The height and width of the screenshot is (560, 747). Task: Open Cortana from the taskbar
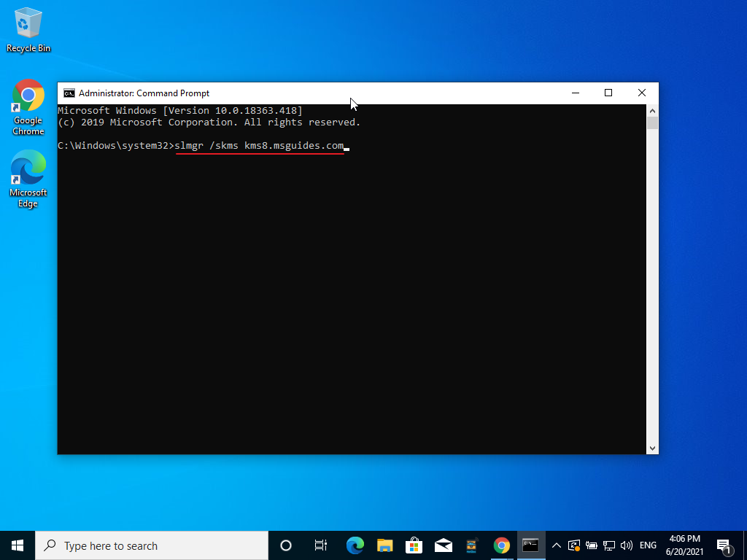pyautogui.click(x=286, y=545)
